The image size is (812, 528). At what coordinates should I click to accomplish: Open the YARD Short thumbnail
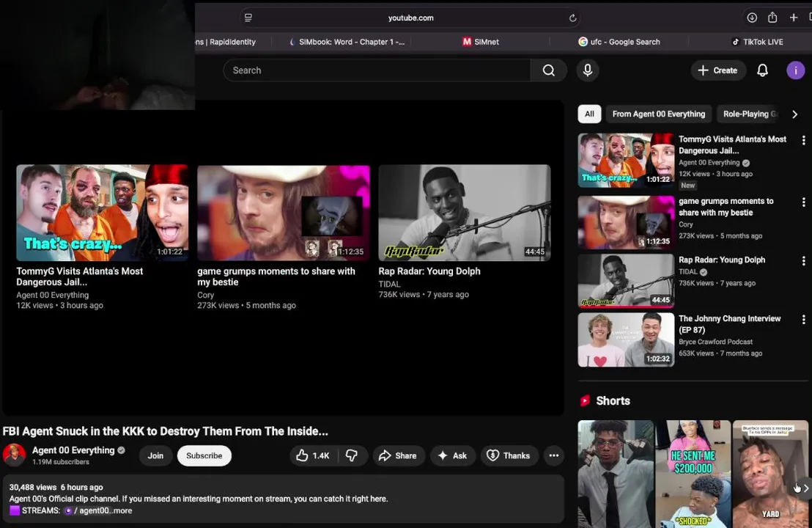[770, 474]
